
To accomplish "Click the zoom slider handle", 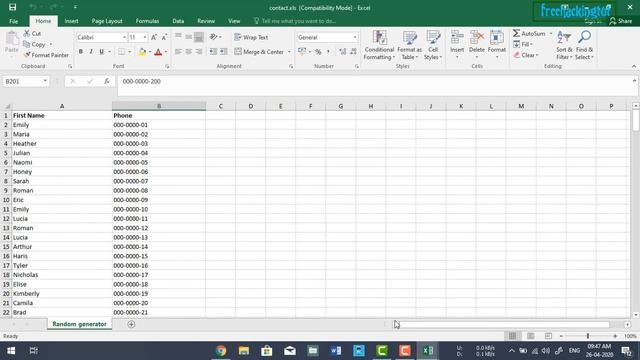I will 588,336.
